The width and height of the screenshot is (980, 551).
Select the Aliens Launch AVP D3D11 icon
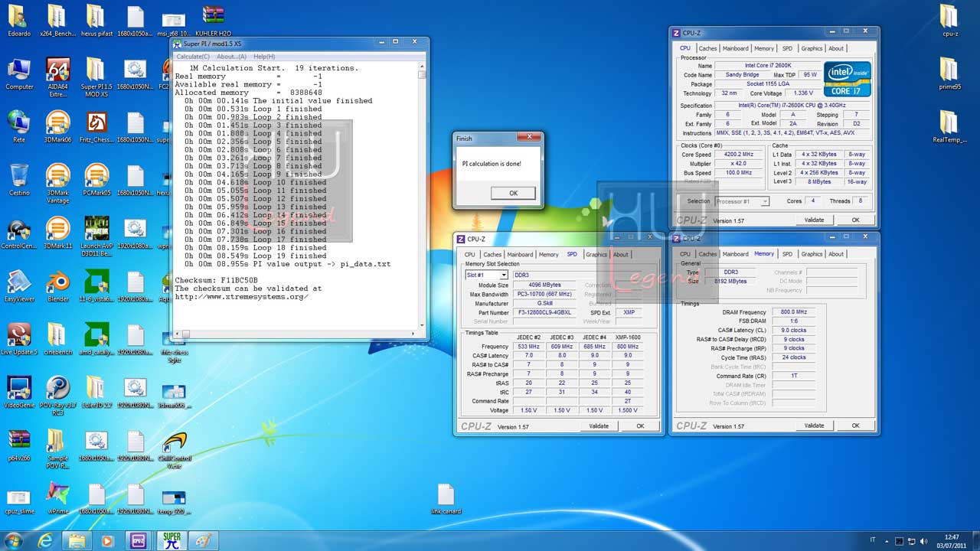pos(96,236)
